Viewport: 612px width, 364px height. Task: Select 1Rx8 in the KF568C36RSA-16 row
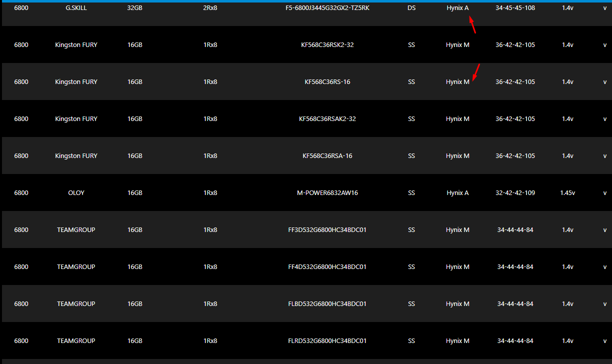point(210,156)
